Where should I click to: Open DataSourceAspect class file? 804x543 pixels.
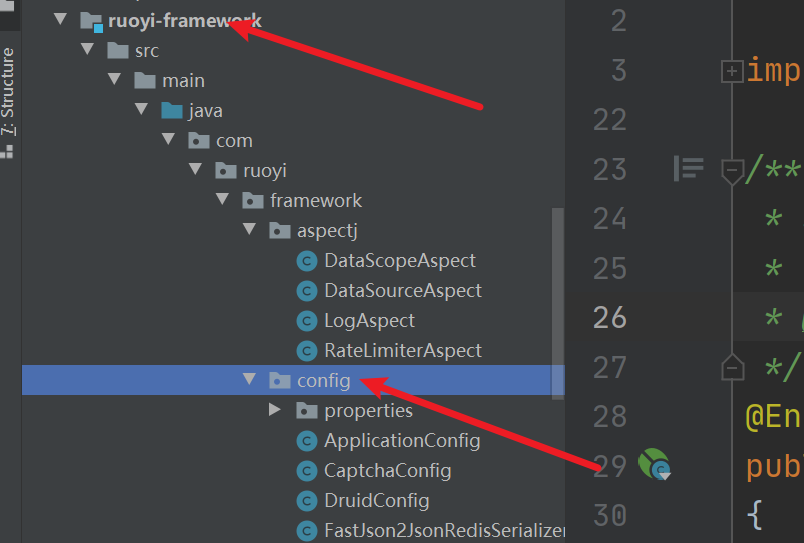(403, 291)
